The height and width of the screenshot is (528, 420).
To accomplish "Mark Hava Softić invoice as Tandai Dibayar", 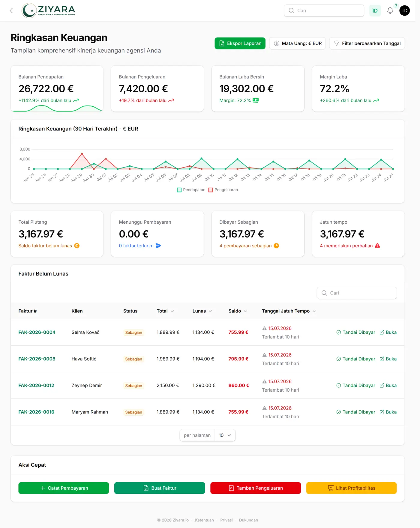I will [356, 359].
